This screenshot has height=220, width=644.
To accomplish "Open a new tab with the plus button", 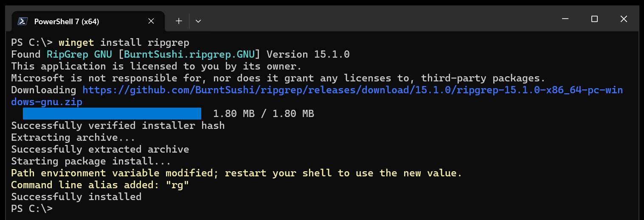I will tap(179, 21).
